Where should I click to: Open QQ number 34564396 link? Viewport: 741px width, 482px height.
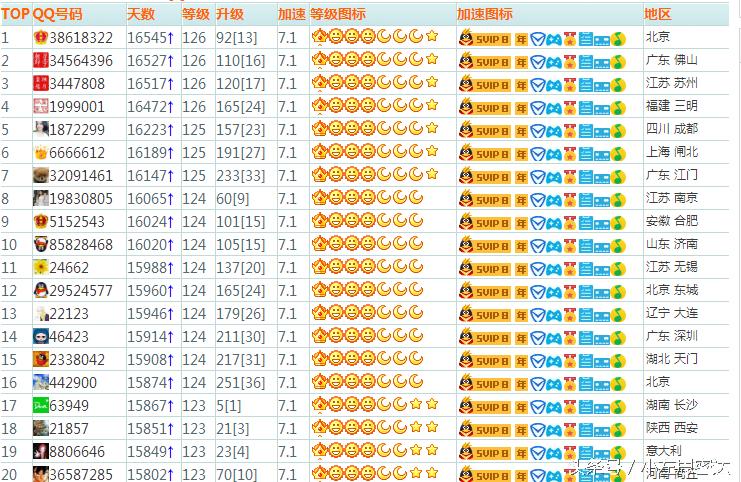pos(82,60)
